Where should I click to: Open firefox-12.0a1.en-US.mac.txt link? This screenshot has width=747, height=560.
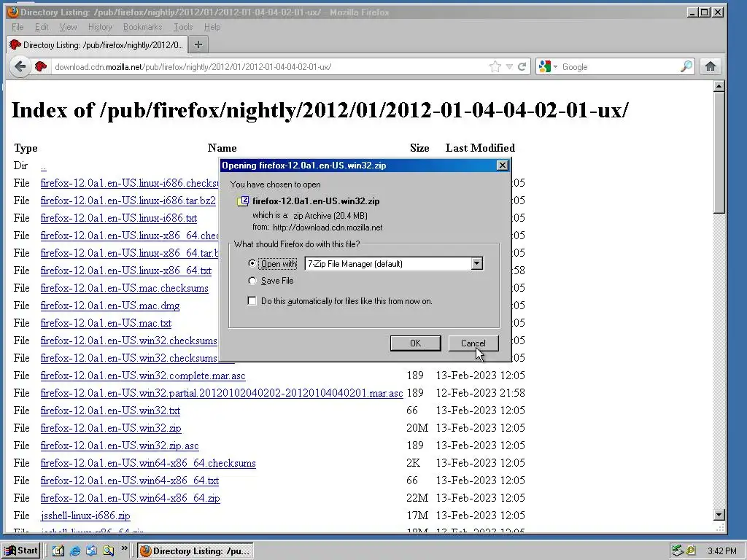pos(106,323)
